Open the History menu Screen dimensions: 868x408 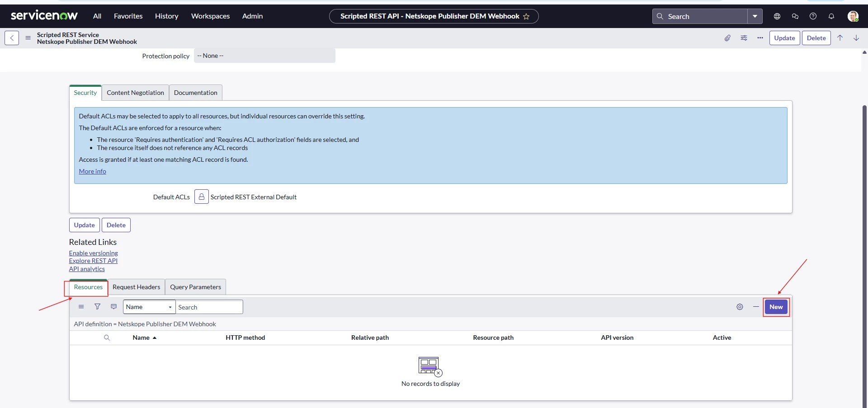click(167, 16)
